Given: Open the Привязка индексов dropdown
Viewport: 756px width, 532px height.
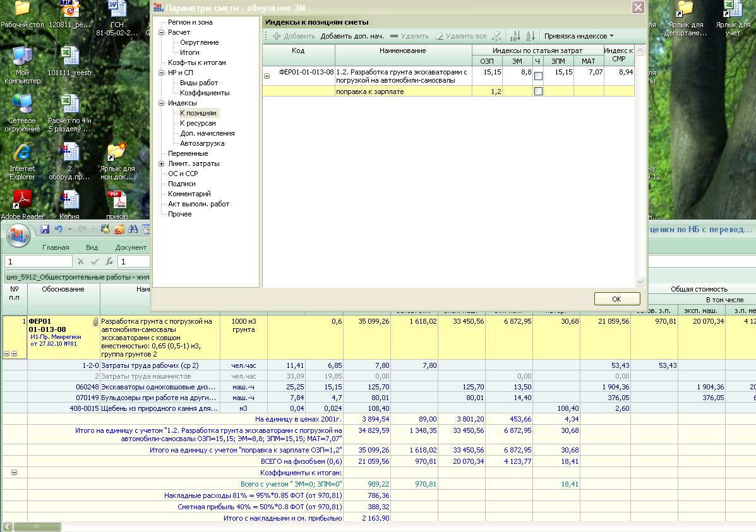Looking at the screenshot, I should point(579,36).
